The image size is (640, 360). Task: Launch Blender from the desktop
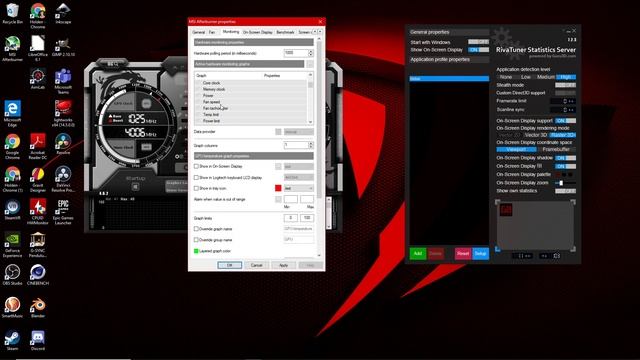click(x=38, y=307)
